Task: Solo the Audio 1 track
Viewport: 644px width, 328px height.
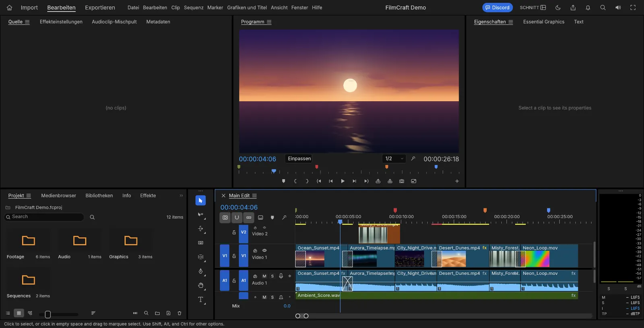Action: click(x=272, y=276)
